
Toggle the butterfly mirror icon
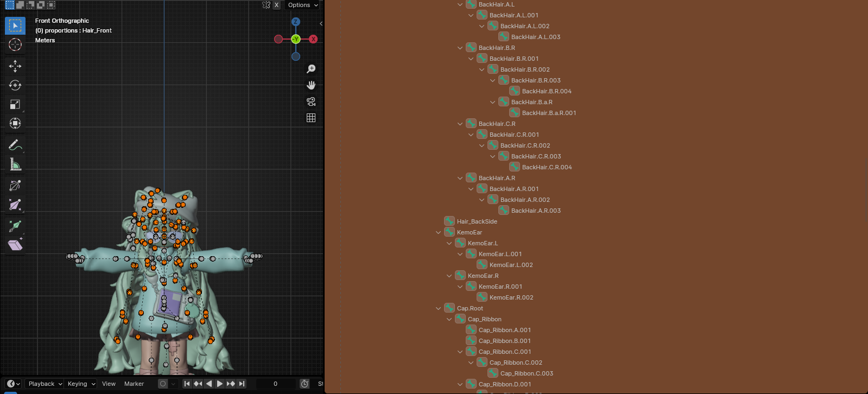click(266, 5)
